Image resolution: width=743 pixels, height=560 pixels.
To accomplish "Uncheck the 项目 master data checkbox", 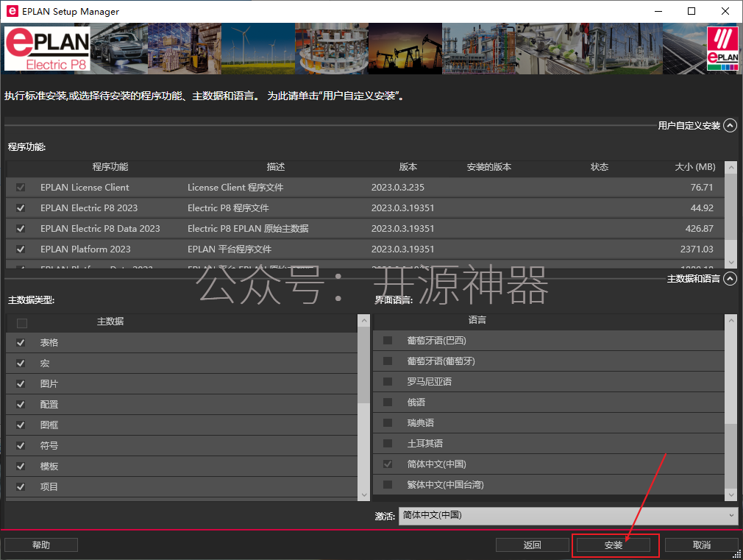I will [21, 486].
